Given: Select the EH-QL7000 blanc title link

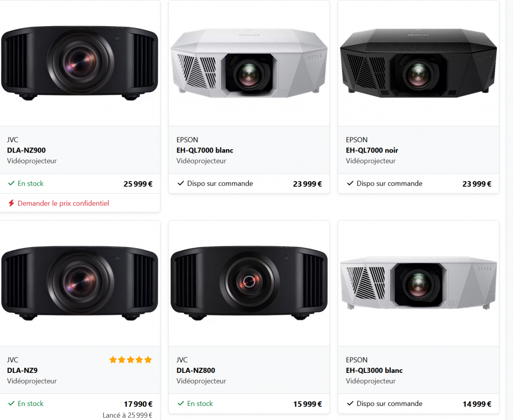Looking at the screenshot, I should click(x=205, y=150).
